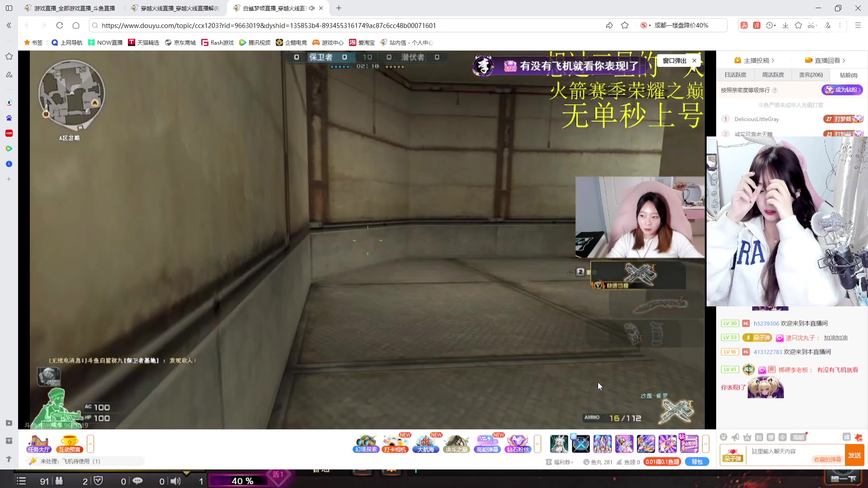Open the scissors screenshot dropdown
868x488 pixels.
[812, 25]
